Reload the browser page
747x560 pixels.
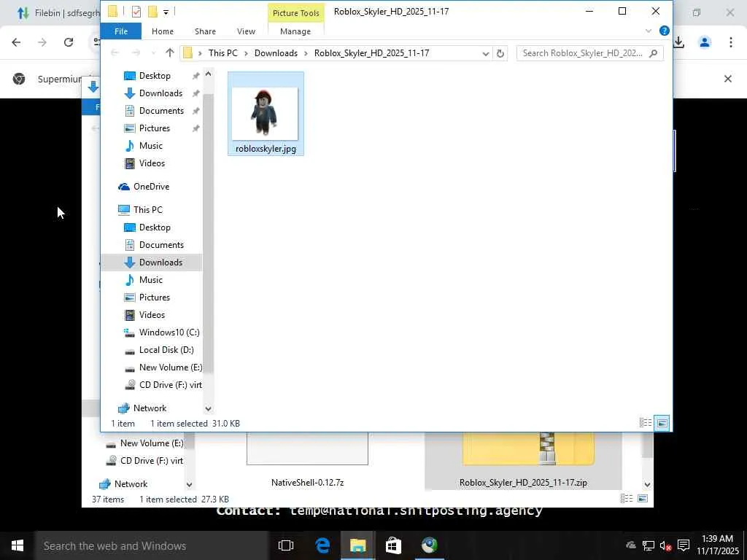[x=69, y=42]
